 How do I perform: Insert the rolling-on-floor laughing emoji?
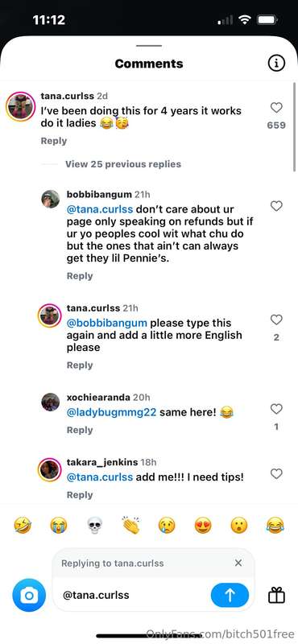(23, 526)
